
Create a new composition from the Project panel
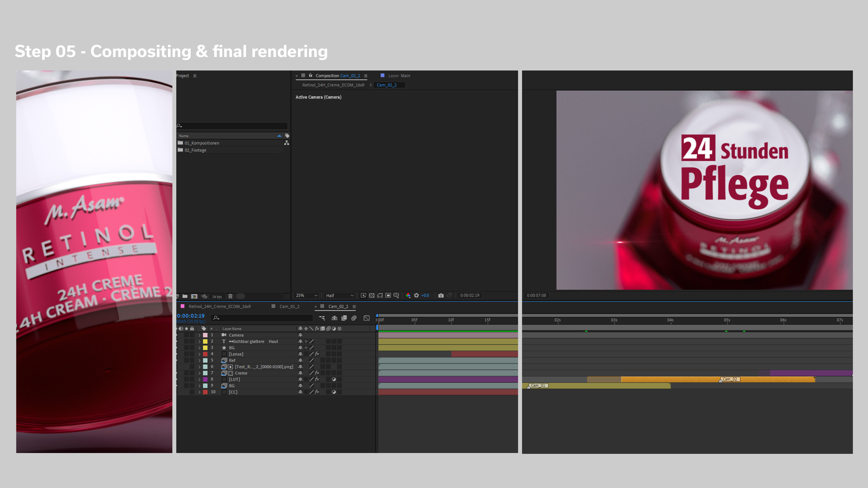(194, 296)
